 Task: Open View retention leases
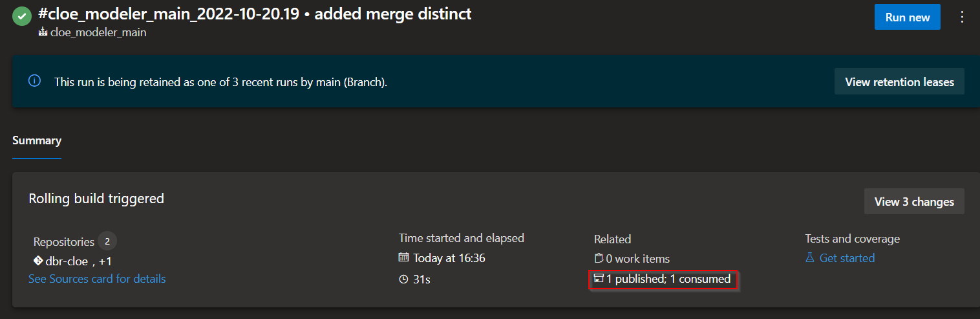pos(899,82)
